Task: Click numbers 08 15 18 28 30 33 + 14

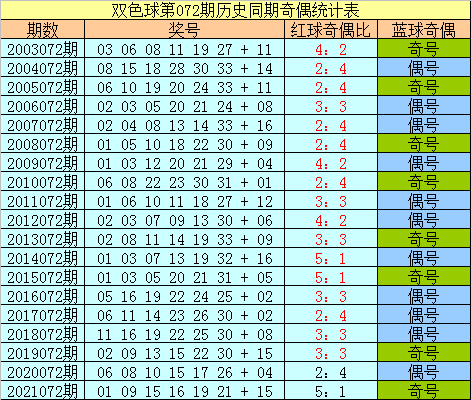Action: 184,69
